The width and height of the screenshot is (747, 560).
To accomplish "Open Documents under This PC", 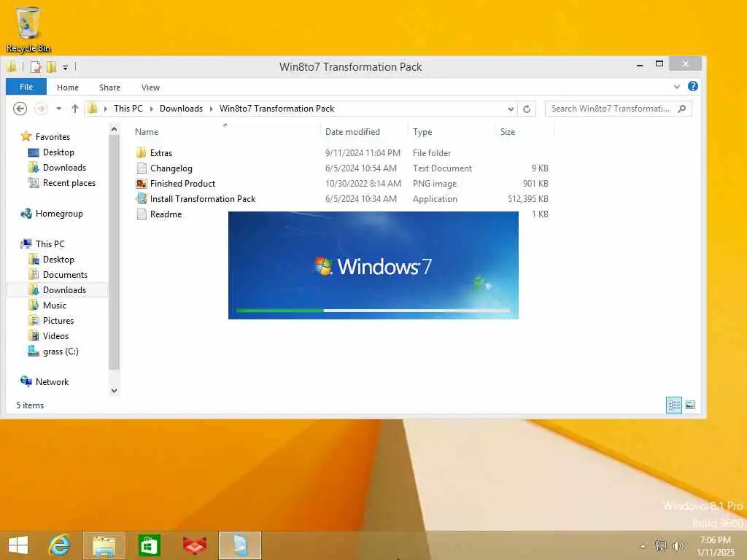I will tap(65, 275).
